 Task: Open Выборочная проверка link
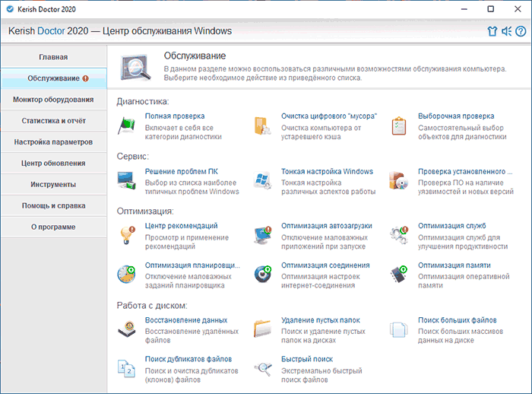click(x=456, y=116)
